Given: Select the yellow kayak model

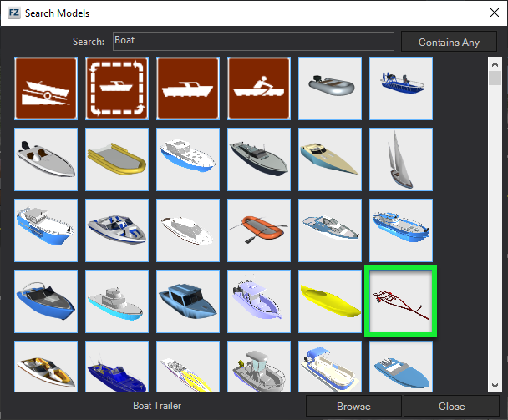Looking at the screenshot, I should click(x=330, y=301).
